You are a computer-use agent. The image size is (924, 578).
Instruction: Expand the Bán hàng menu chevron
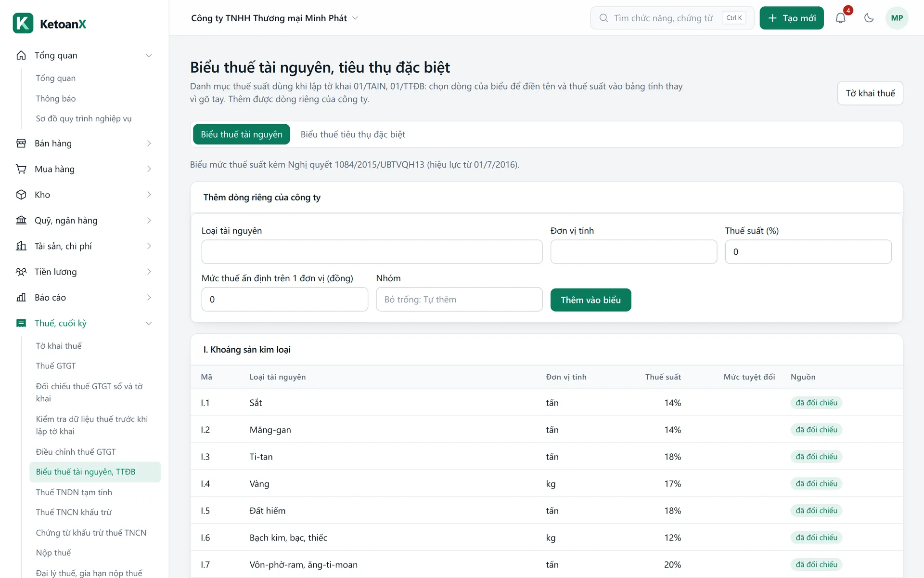pos(149,144)
